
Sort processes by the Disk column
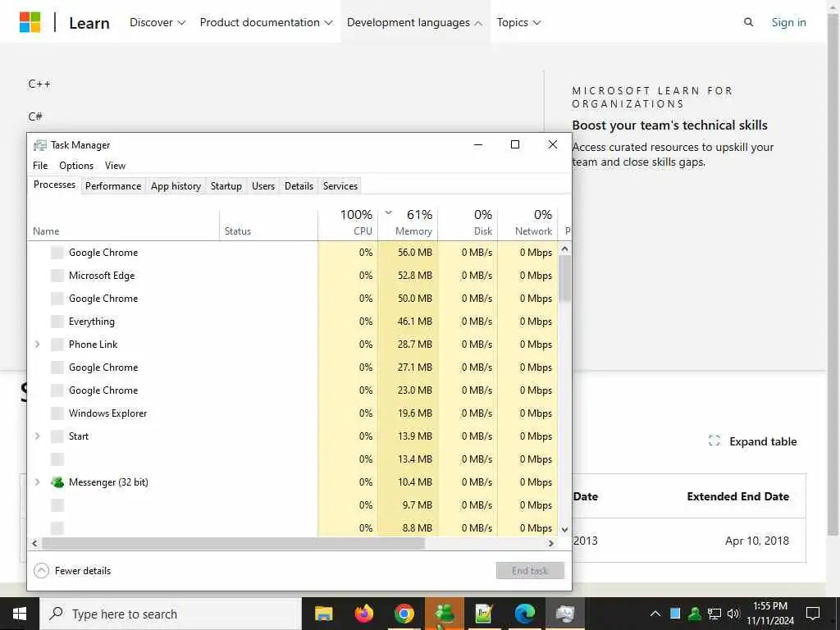click(468, 223)
